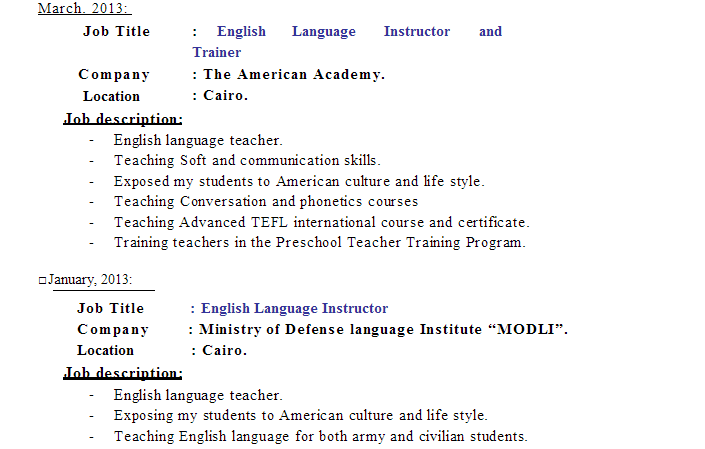Screen dimensions: 705x449
Task: Click the "Training teachers in the Preschool" line
Action: point(319,243)
